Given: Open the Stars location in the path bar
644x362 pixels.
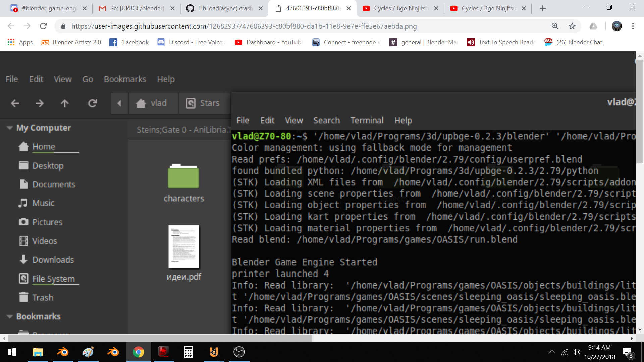Looking at the screenshot, I should 204,103.
